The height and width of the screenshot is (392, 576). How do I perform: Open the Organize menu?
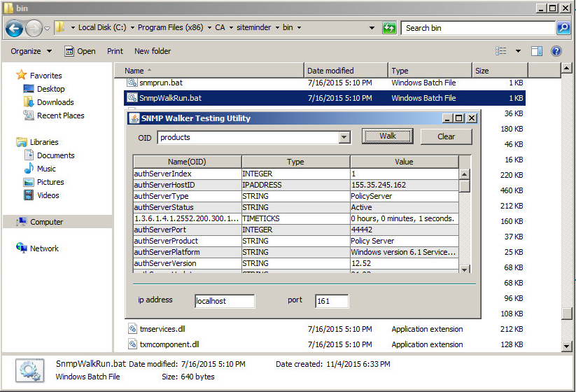point(31,51)
